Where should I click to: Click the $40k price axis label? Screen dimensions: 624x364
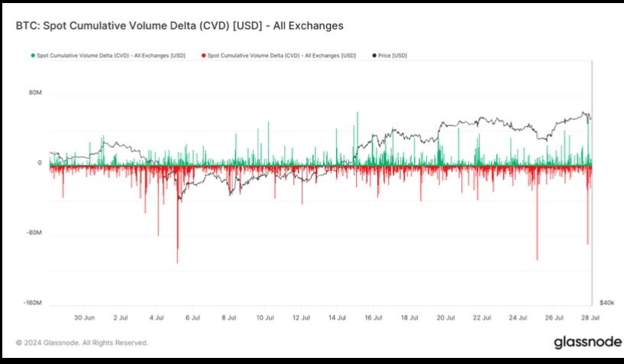[x=607, y=303]
